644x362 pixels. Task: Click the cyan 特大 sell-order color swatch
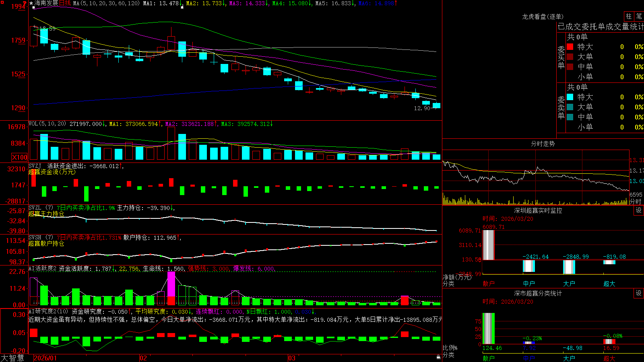click(x=570, y=97)
